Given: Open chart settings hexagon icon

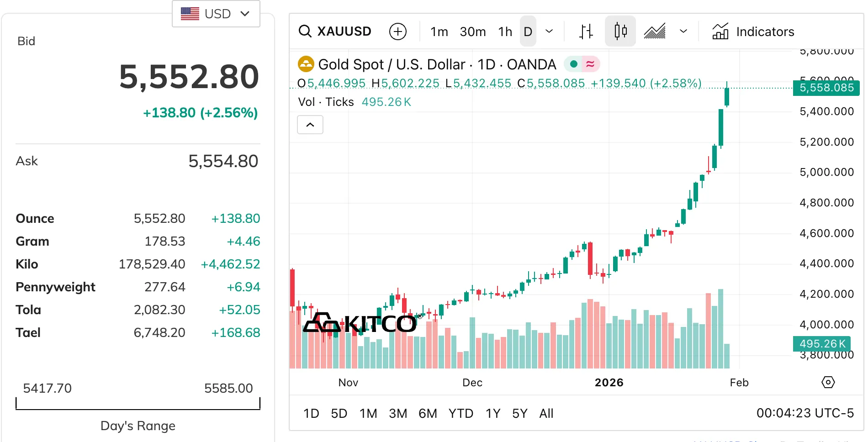Looking at the screenshot, I should point(828,382).
